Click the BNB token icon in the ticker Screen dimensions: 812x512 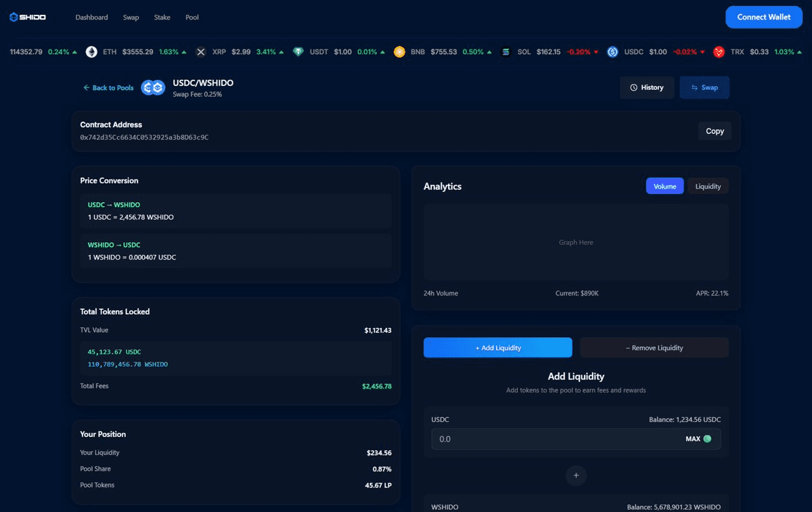[x=399, y=51]
